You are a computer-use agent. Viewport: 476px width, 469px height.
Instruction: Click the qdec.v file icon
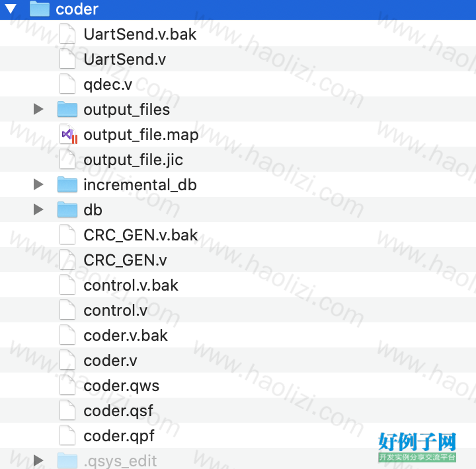point(67,84)
